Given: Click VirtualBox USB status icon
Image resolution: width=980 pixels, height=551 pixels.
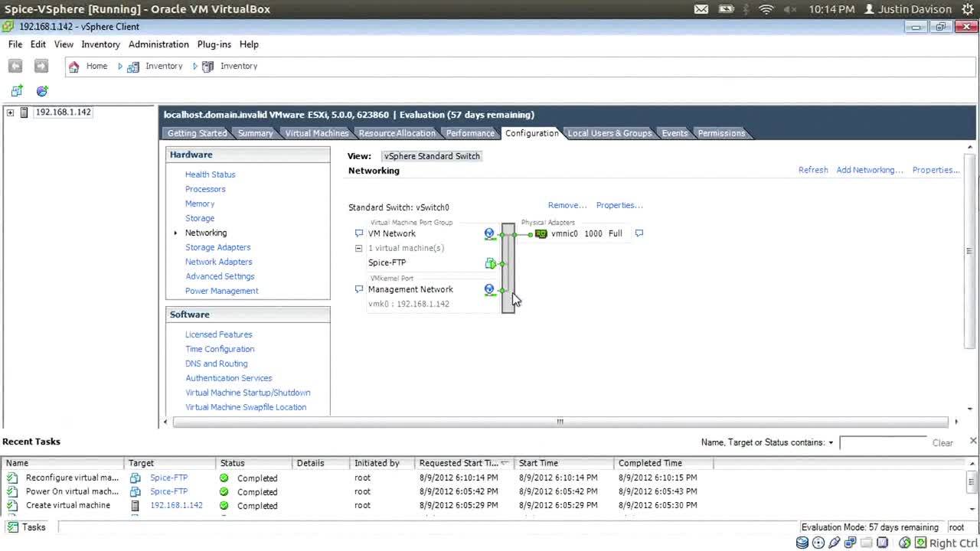Looking at the screenshot, I should (835, 543).
